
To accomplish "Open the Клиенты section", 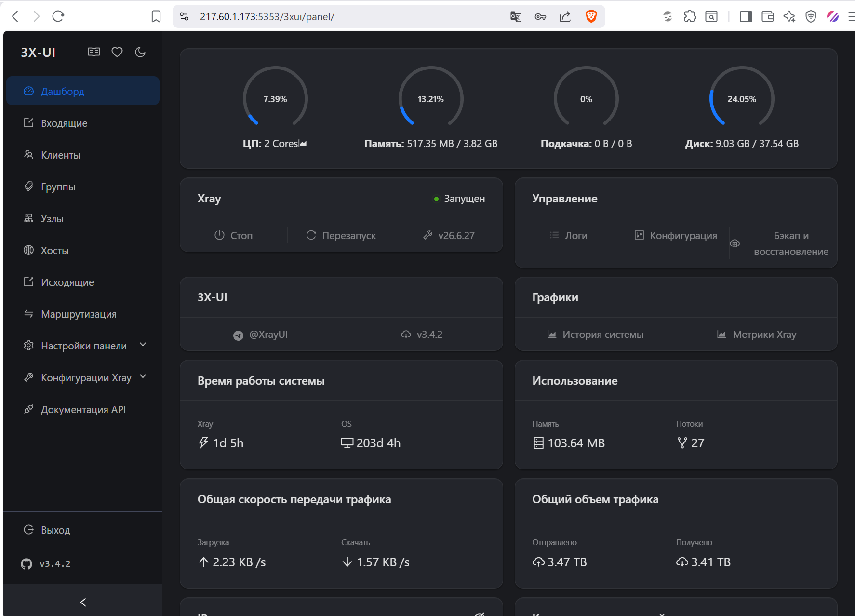I will pyautogui.click(x=83, y=155).
